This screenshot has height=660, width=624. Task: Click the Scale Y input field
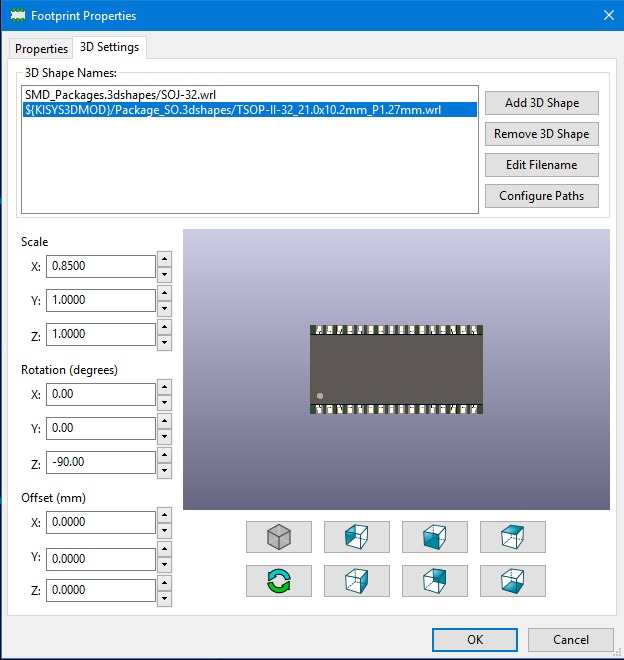tap(101, 300)
